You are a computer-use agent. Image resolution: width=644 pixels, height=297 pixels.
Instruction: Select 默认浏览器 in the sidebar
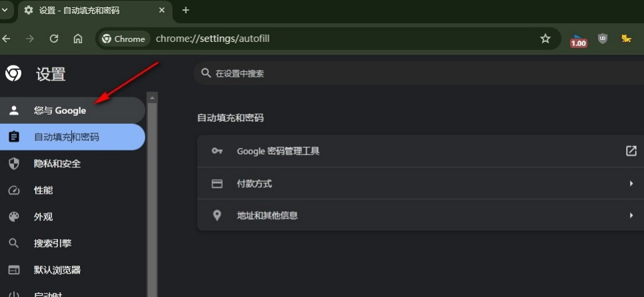coord(57,270)
